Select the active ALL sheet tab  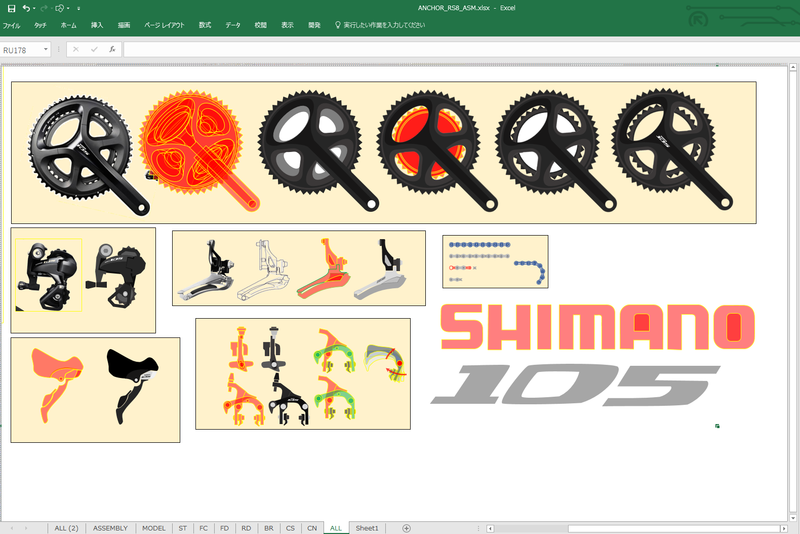[336, 528]
